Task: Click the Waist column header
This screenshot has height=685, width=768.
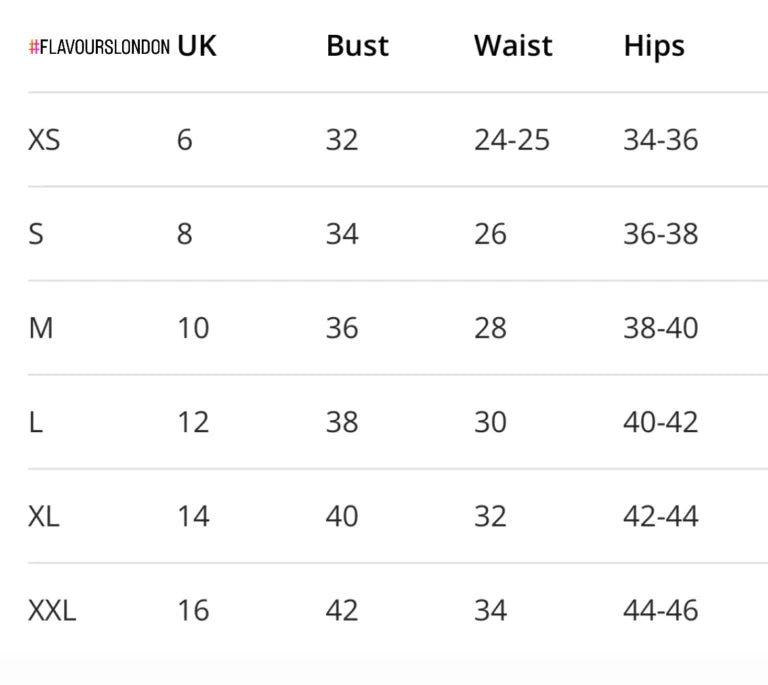Action: tap(513, 46)
